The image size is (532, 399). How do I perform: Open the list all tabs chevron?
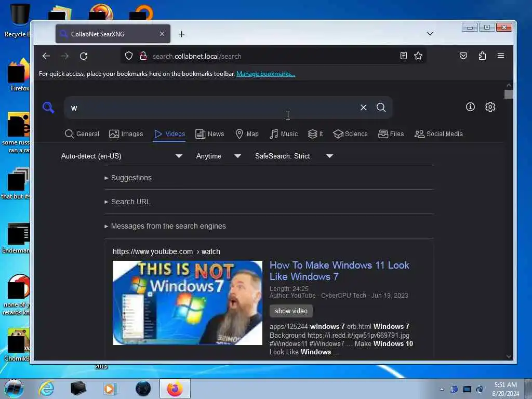[430, 34]
